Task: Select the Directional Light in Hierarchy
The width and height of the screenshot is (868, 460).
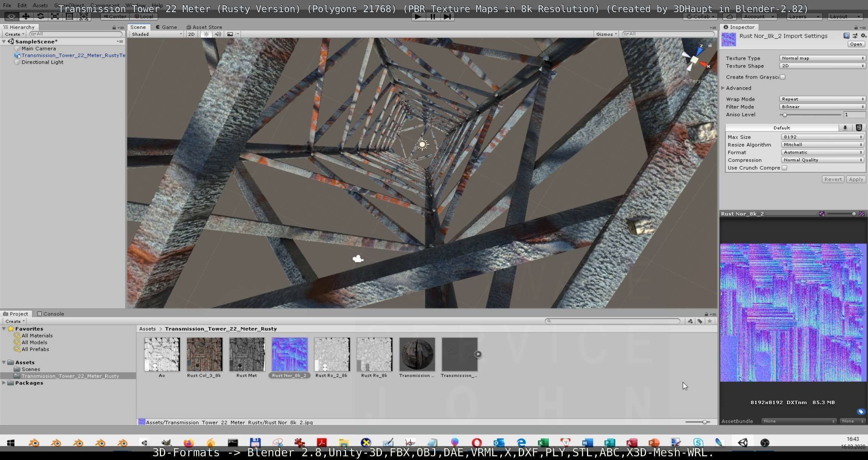Action: coord(42,62)
